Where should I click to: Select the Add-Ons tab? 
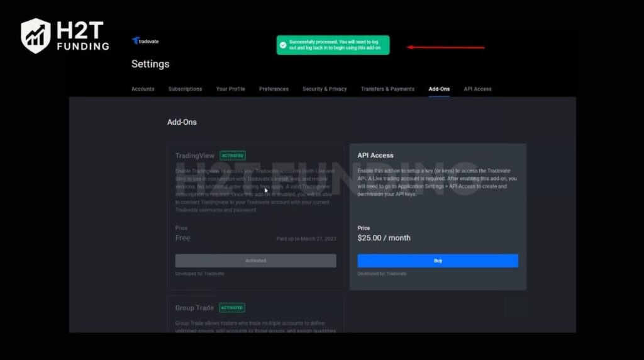439,89
